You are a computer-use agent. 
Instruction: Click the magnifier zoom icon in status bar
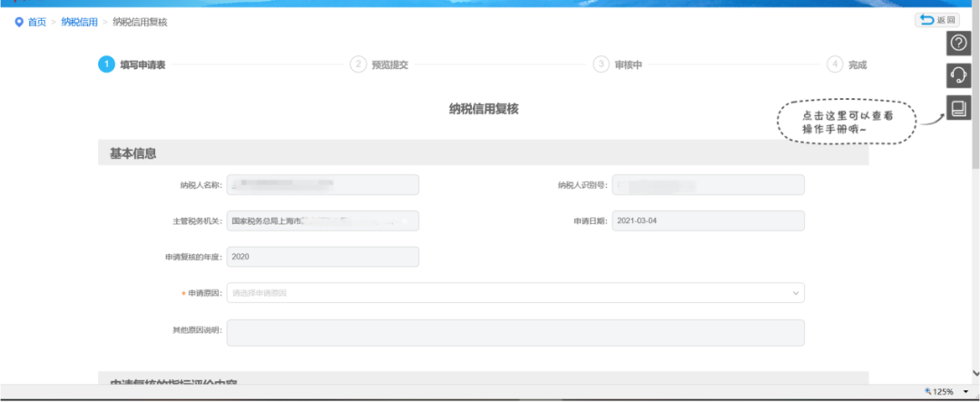[x=927, y=392]
